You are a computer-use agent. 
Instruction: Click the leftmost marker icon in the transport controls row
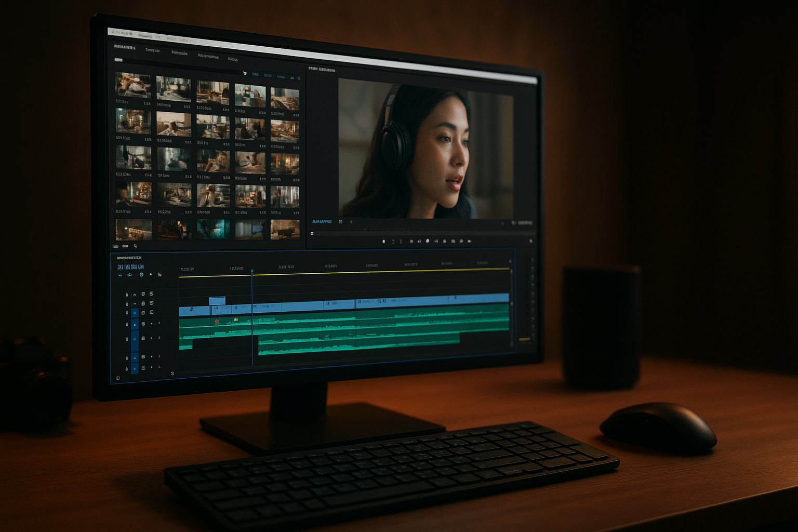tap(384, 242)
